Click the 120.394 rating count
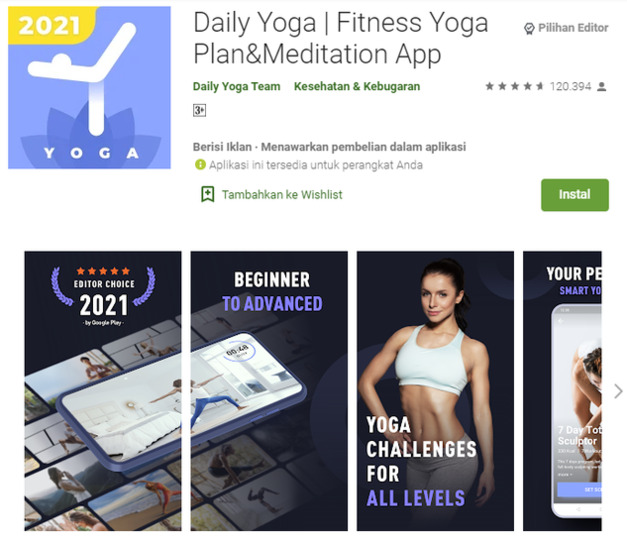The image size is (627, 542). [x=570, y=86]
